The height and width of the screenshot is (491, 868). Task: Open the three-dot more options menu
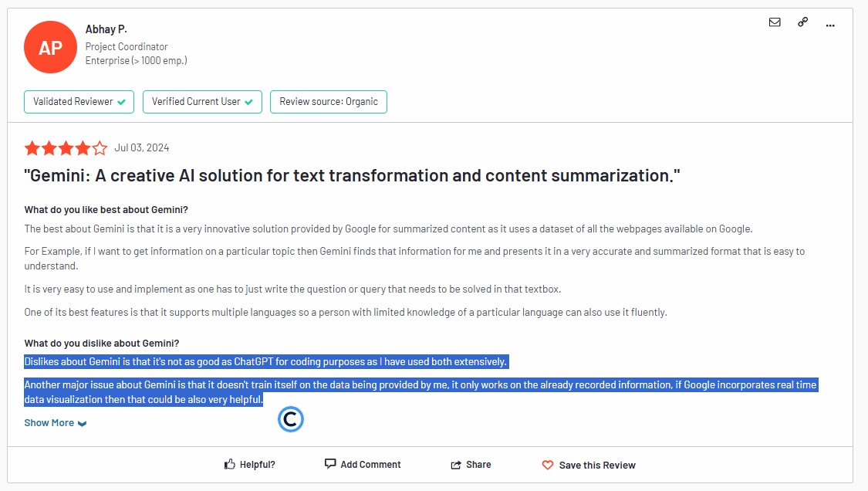[829, 25]
